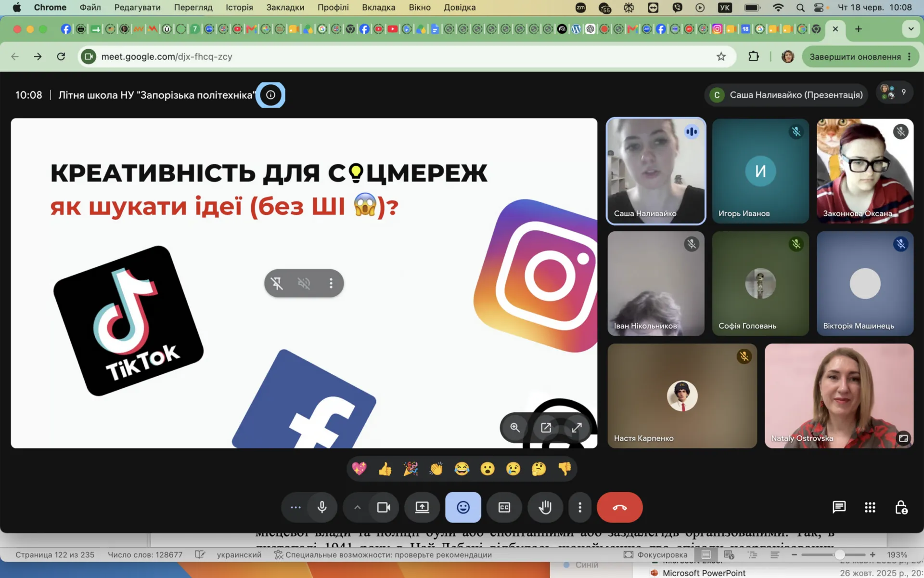Open the Chrome profile avatar
The width and height of the screenshot is (924, 578).
coord(788,56)
